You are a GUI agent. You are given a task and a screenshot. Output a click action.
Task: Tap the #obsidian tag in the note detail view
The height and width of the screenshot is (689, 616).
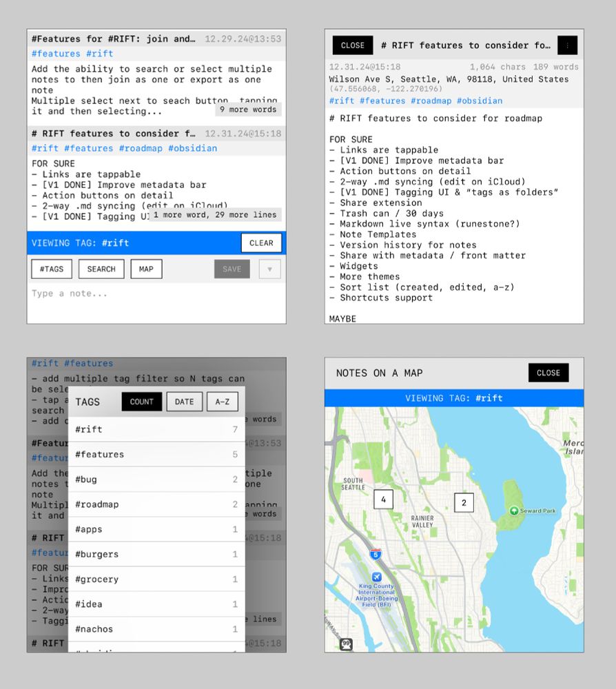pos(480,101)
